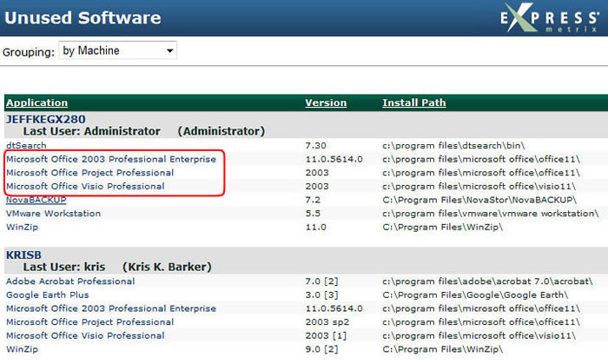Click dtSearch application row

26,146
